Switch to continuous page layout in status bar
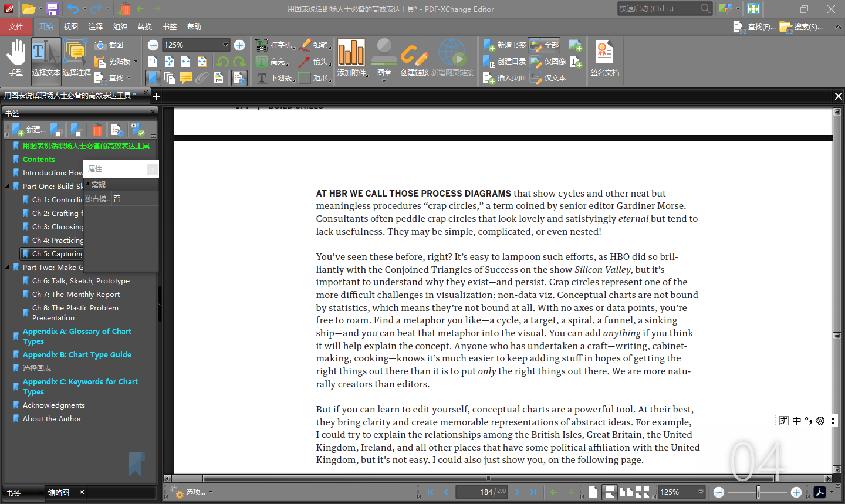Image resolution: width=845 pixels, height=504 pixels. coord(610,492)
